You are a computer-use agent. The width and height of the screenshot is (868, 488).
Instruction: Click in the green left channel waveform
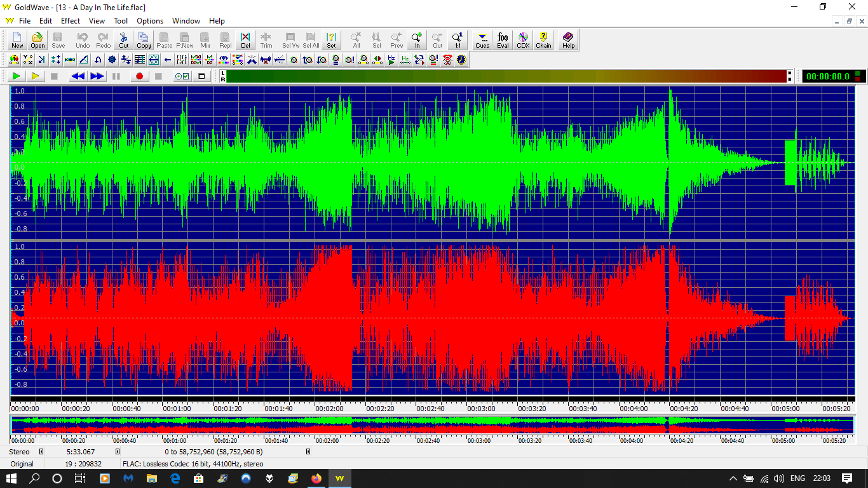coord(432,163)
